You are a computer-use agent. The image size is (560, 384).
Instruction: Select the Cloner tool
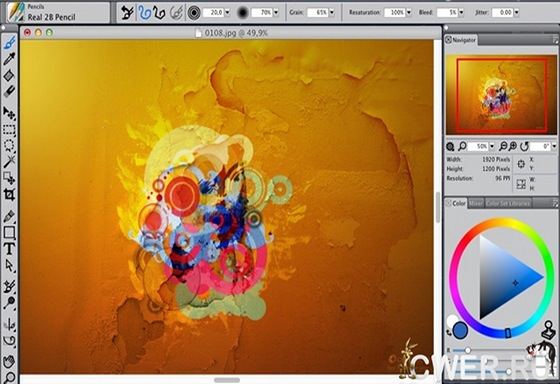tap(9, 286)
